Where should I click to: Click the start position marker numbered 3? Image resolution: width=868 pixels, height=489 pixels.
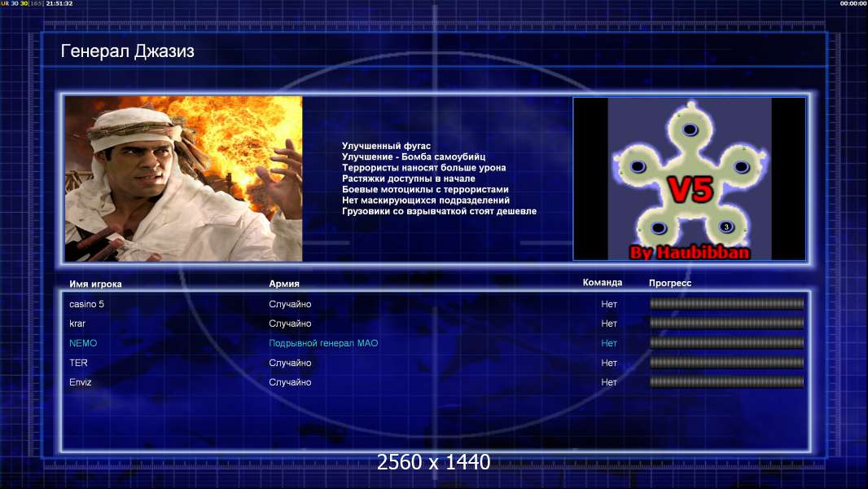726,227
